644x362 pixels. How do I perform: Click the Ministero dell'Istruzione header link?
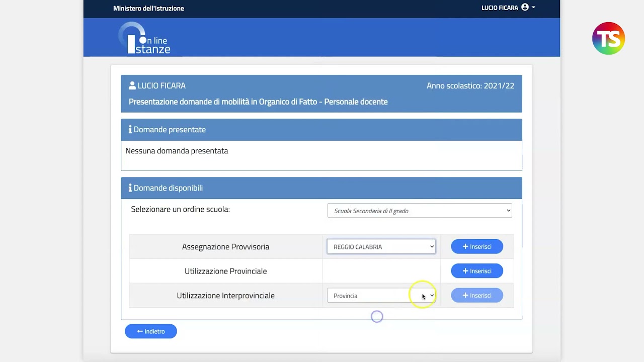148,9
